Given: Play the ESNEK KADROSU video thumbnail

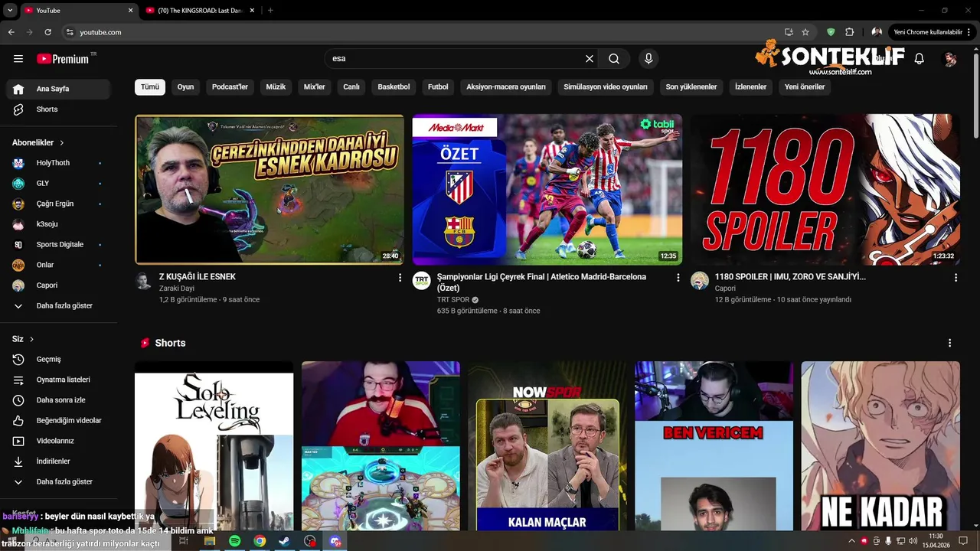Looking at the screenshot, I should pos(269,190).
